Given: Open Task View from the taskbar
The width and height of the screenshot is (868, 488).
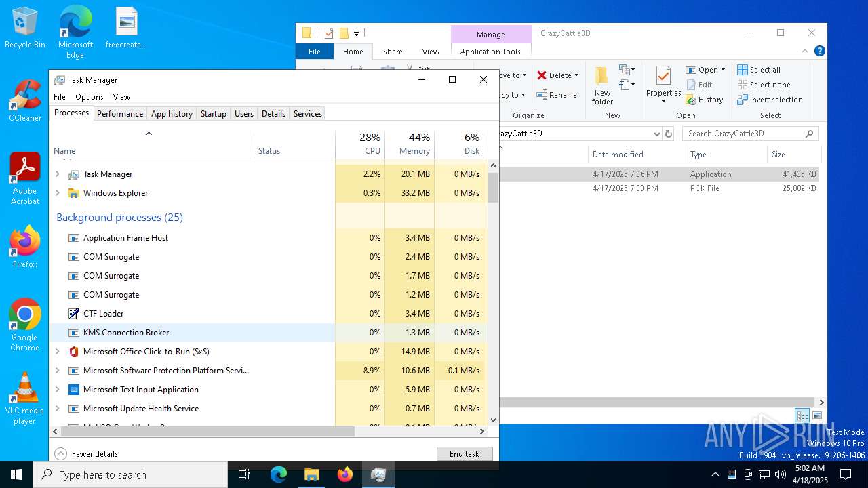Looking at the screenshot, I should 244,474.
